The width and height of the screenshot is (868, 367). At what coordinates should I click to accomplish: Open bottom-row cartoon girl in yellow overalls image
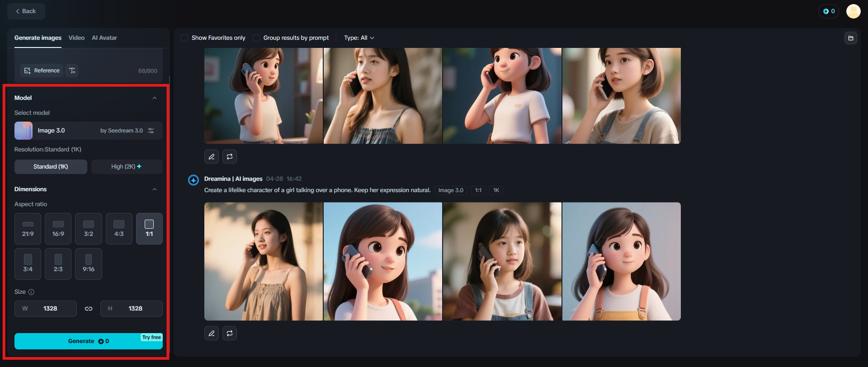click(x=622, y=262)
